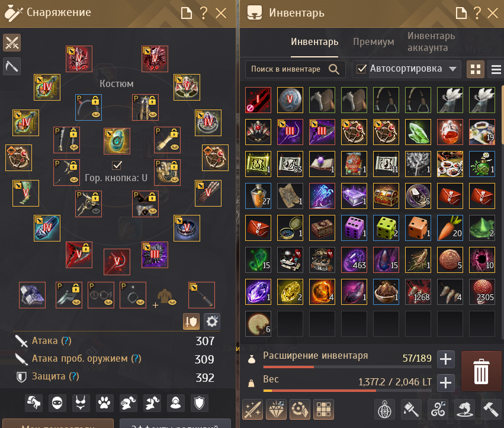Screen dimensions: 504x428
Task: Select the pickaxe life gear icon
Action: [12, 66]
